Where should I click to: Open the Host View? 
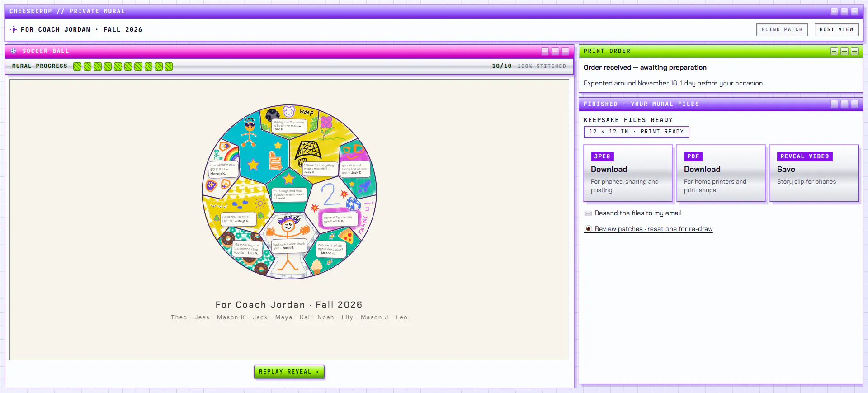(x=836, y=29)
